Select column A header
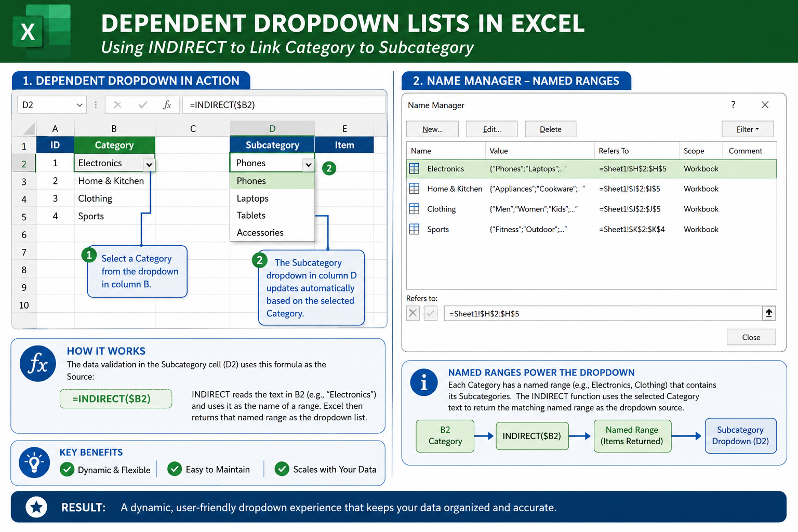Viewport: 798px width, 532px height. point(55,128)
